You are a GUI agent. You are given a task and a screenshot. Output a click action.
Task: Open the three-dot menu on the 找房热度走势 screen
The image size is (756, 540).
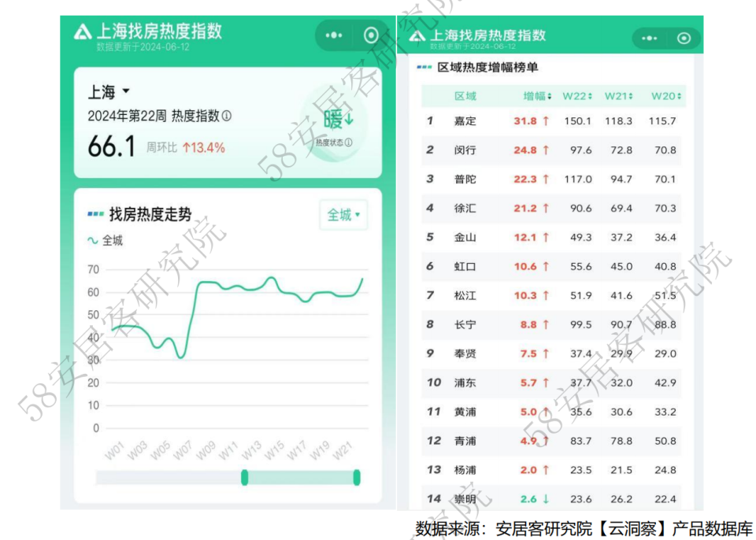pyautogui.click(x=334, y=35)
